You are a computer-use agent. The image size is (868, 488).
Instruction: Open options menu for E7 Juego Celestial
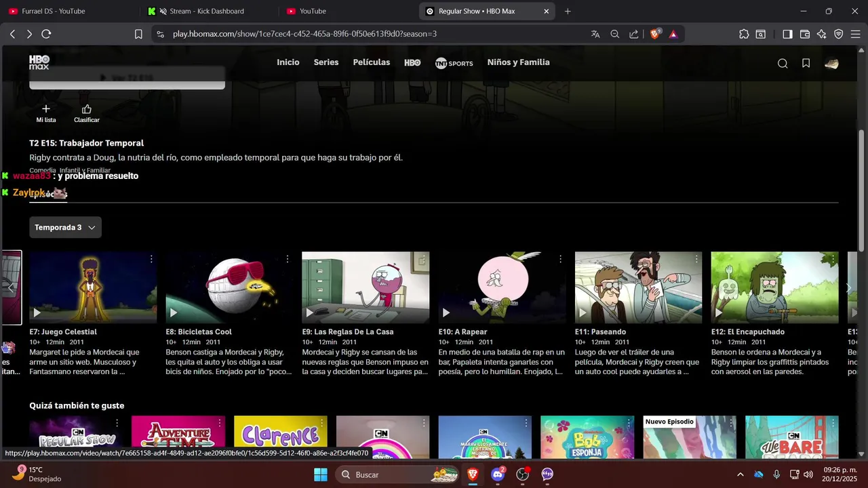click(151, 259)
